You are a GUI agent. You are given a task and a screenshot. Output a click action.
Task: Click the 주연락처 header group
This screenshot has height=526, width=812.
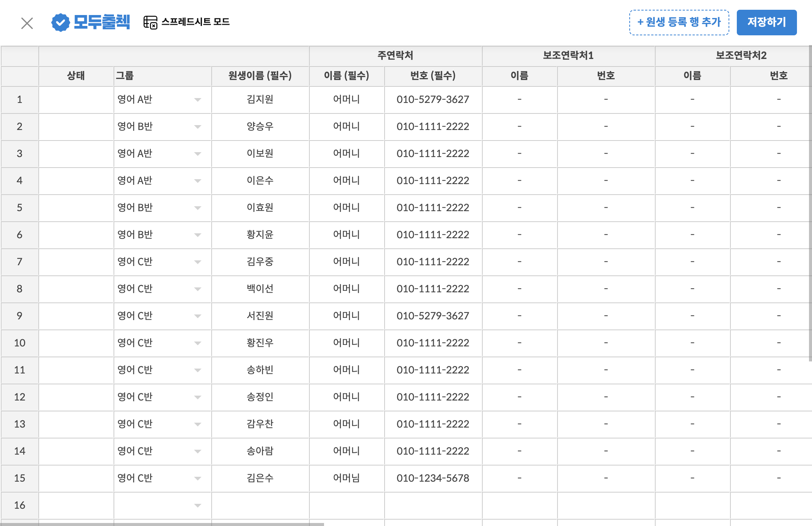[x=395, y=56]
